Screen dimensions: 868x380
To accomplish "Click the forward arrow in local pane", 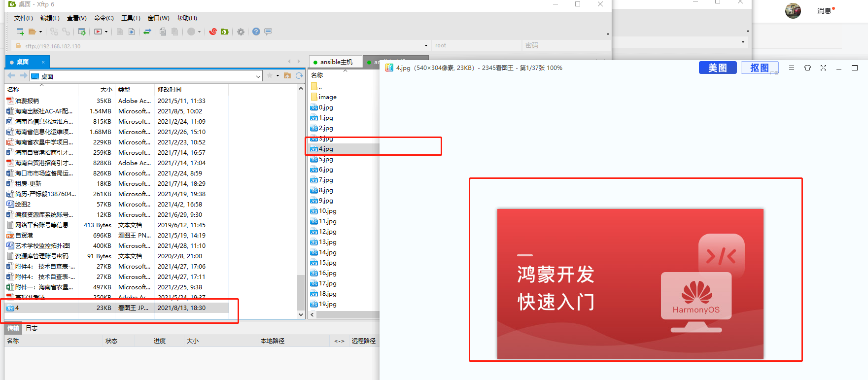I will 23,76.
